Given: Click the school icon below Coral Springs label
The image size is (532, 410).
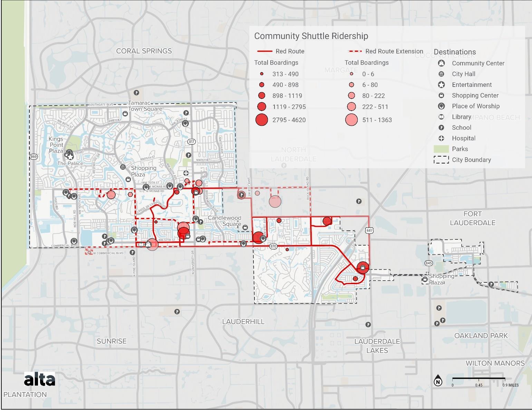Looking at the screenshot, I should tap(136, 93).
